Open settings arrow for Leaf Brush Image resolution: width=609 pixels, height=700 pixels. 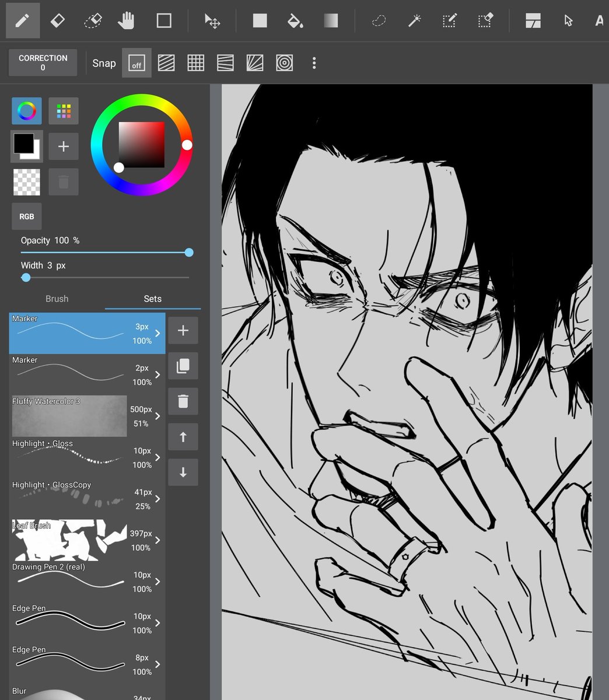[157, 540]
